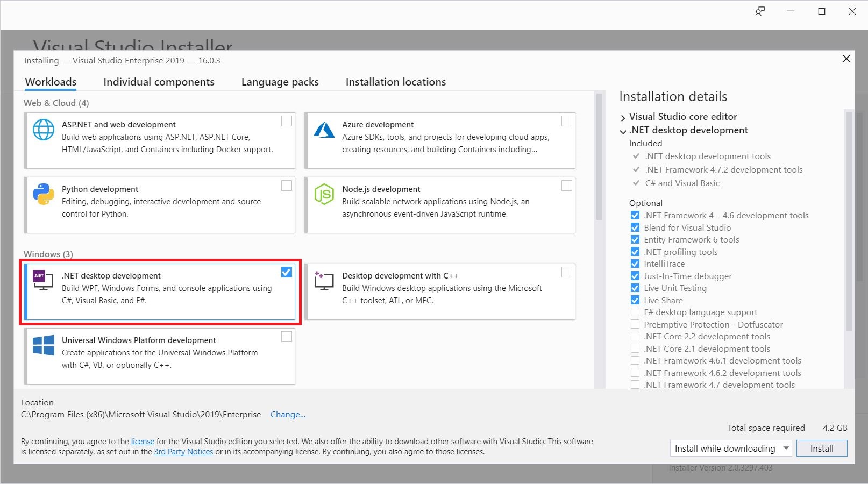The height and width of the screenshot is (484, 868).
Task: Open the Install while downloading dropdown
Action: (786, 448)
